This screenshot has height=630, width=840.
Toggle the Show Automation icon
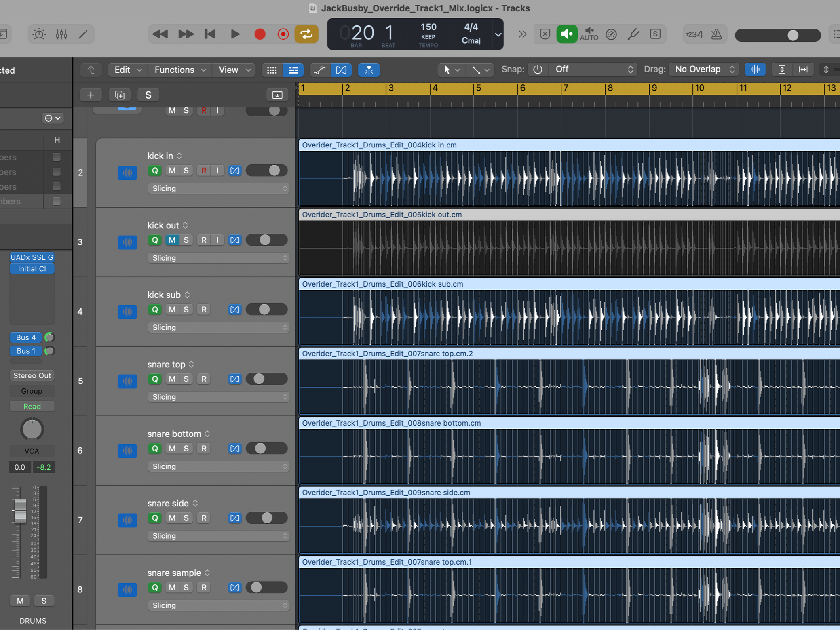click(x=319, y=70)
